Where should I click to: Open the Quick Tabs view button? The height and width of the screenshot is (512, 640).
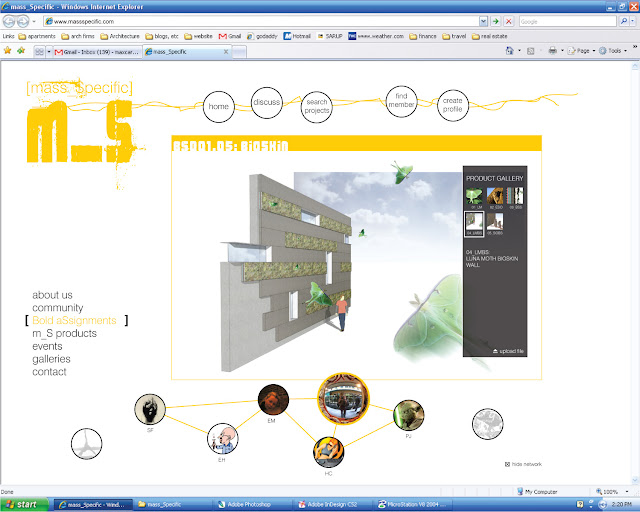point(39,52)
